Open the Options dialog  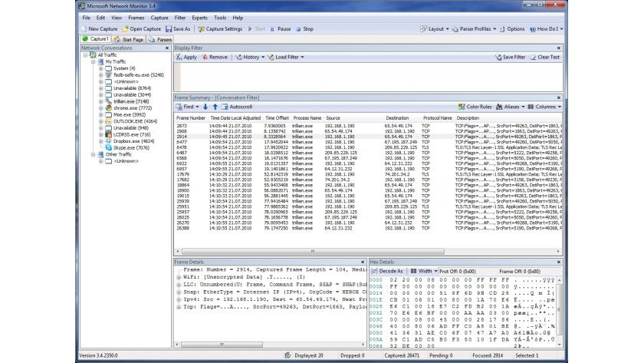pyautogui.click(x=512, y=28)
